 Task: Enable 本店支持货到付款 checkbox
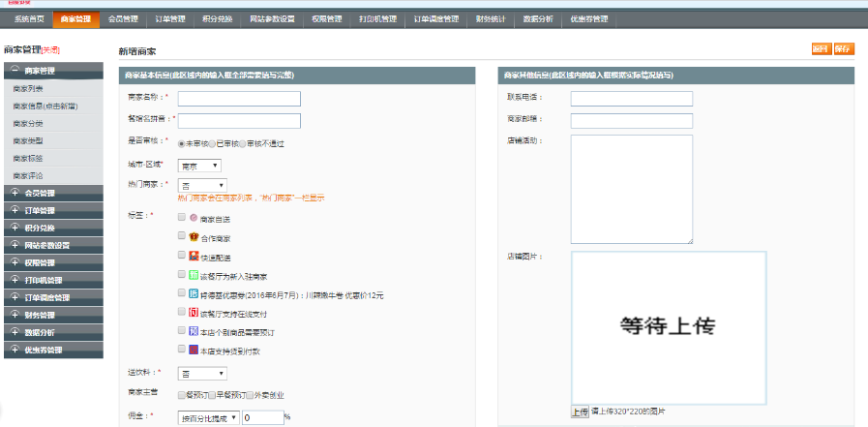[x=182, y=349]
